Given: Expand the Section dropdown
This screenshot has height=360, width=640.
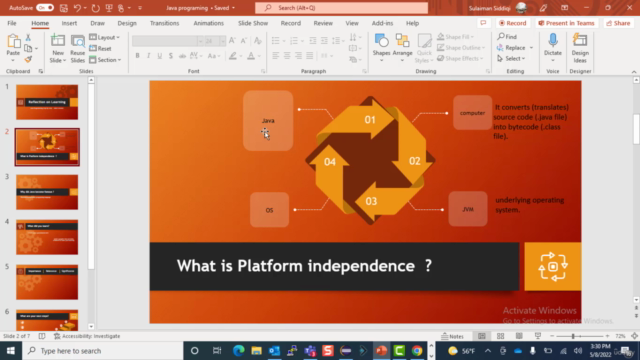Looking at the screenshot, I should (105, 60).
